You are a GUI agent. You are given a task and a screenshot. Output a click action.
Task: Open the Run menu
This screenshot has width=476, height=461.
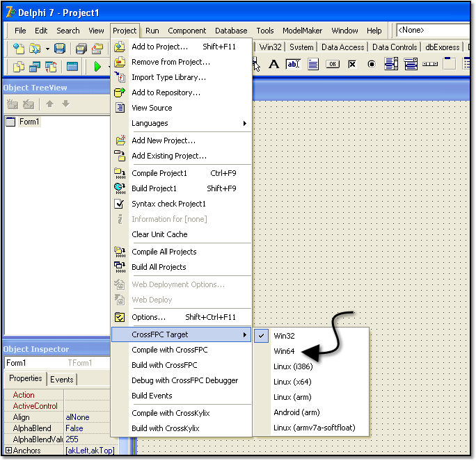click(x=152, y=31)
